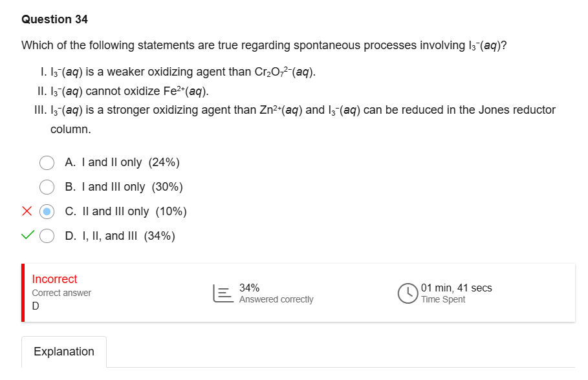Click the '01 min, 41 secs' time text
This screenshot has width=588, height=380.
pos(456,288)
